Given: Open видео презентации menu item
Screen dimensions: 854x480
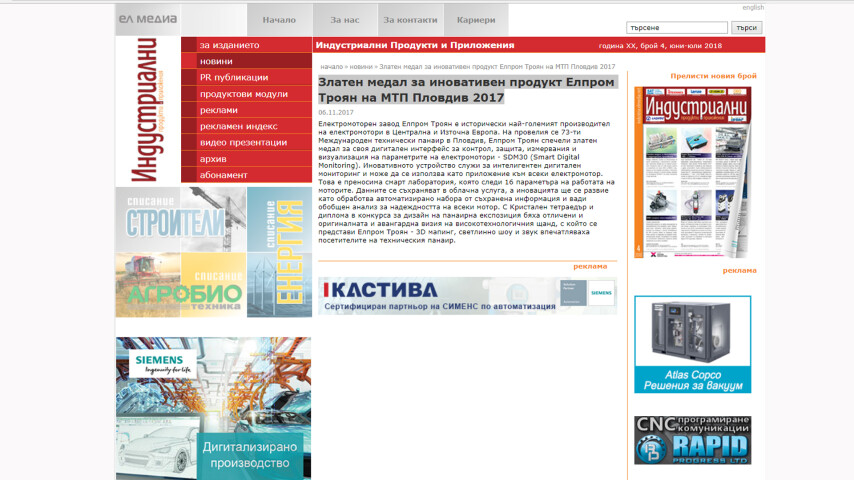Looking at the screenshot, I should (x=247, y=142).
